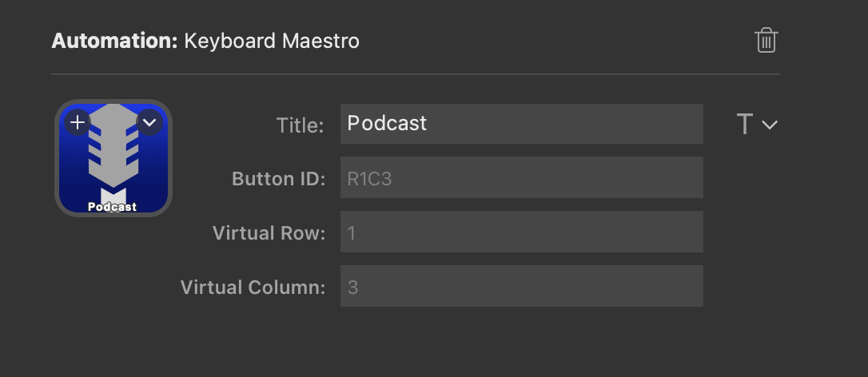Delete the automation with the trash icon
Image resolution: width=868 pixels, height=377 pixels.
click(766, 41)
